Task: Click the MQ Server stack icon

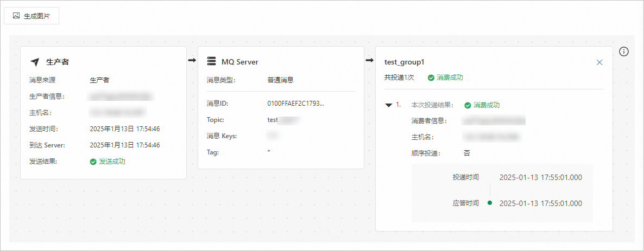Action: point(211,62)
